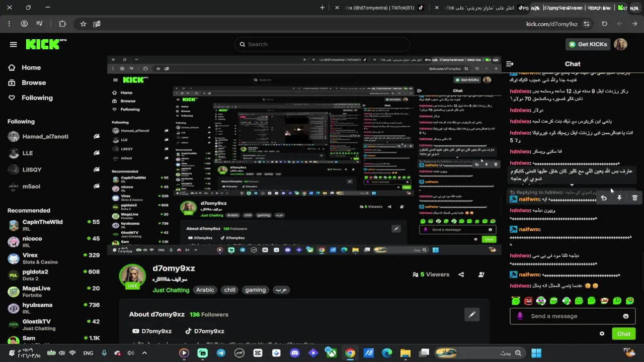Open Telegram from the taskbar
644x362 pixels.
tap(221, 353)
